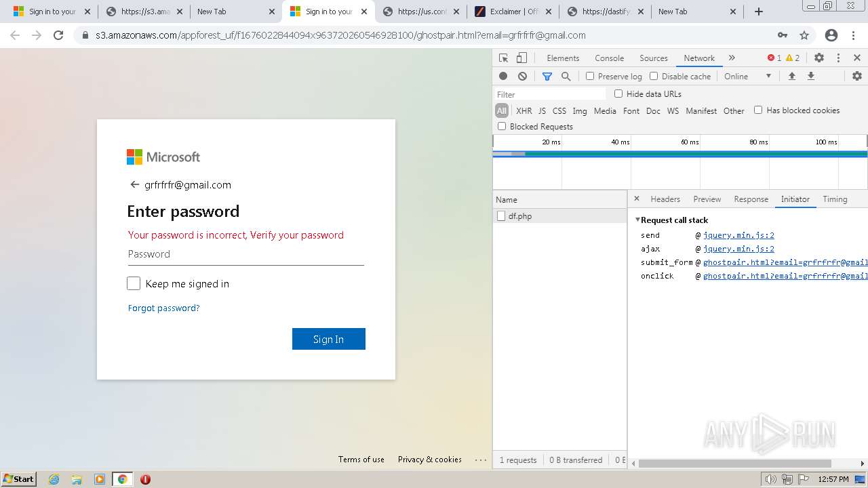Open media player taskbar icon

click(100, 479)
